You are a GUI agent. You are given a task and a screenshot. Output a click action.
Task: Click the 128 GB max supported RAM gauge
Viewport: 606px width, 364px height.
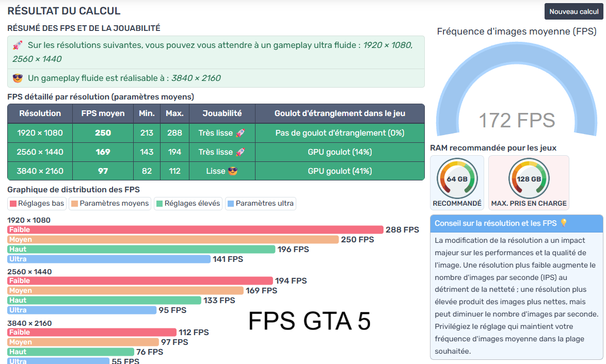point(529,179)
